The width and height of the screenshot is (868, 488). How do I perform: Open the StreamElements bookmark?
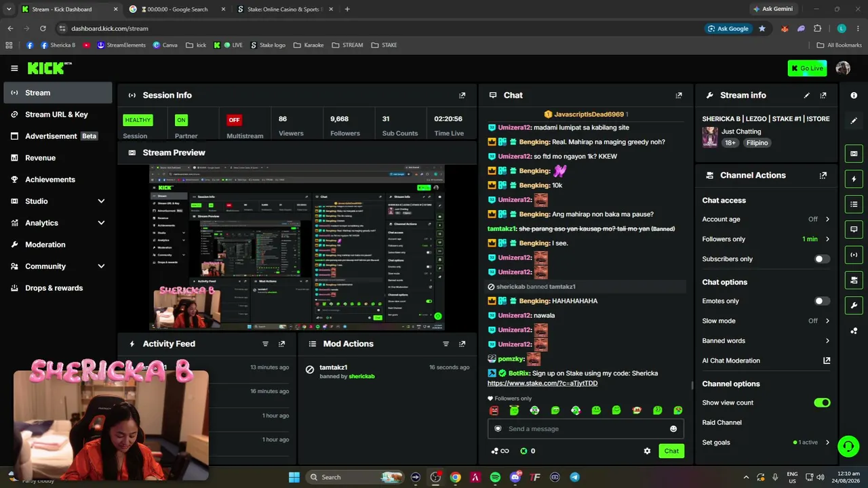(x=121, y=45)
